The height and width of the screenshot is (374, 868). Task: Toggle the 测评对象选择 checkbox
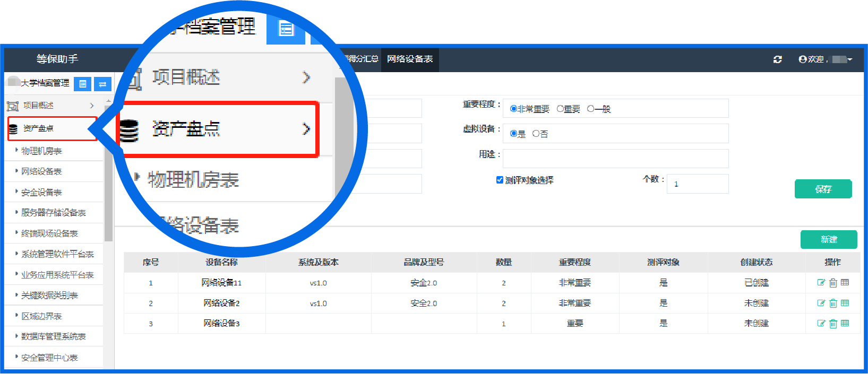[500, 180]
